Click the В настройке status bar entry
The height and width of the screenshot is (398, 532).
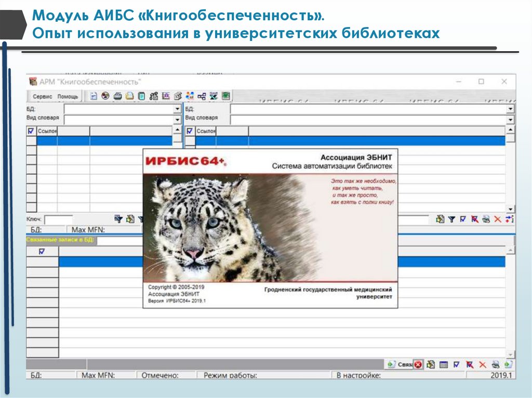point(358,375)
